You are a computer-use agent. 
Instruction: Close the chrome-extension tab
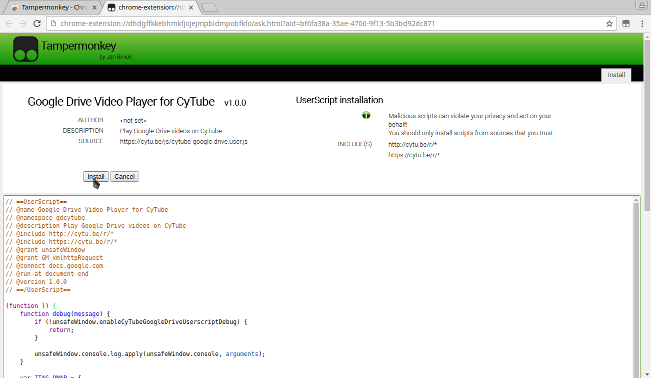tap(191, 7)
